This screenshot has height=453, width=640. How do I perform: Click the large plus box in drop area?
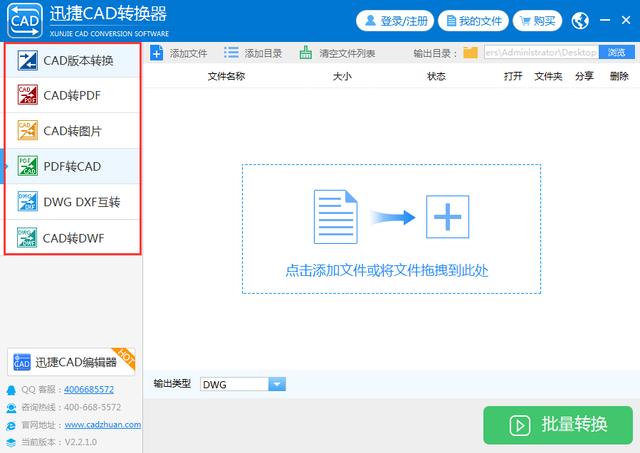point(447,217)
